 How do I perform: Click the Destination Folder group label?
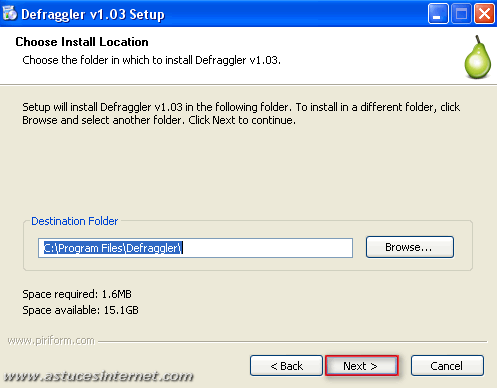coord(75,221)
